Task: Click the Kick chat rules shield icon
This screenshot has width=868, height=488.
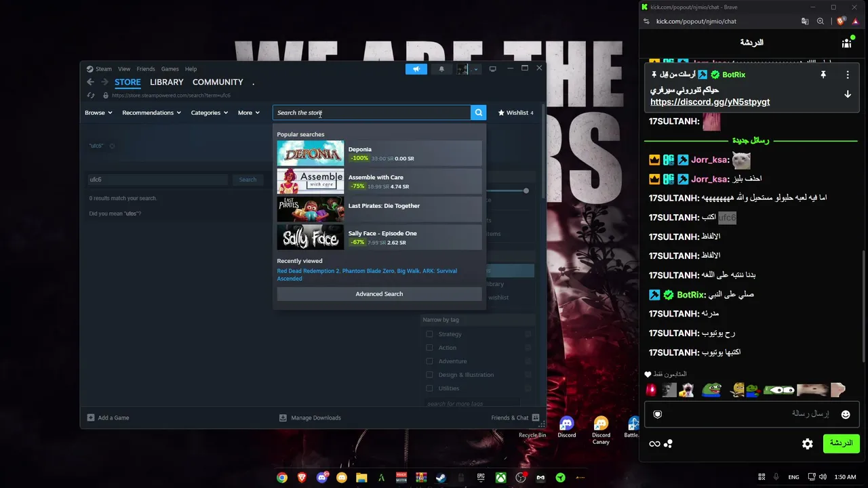Action: [657, 414]
